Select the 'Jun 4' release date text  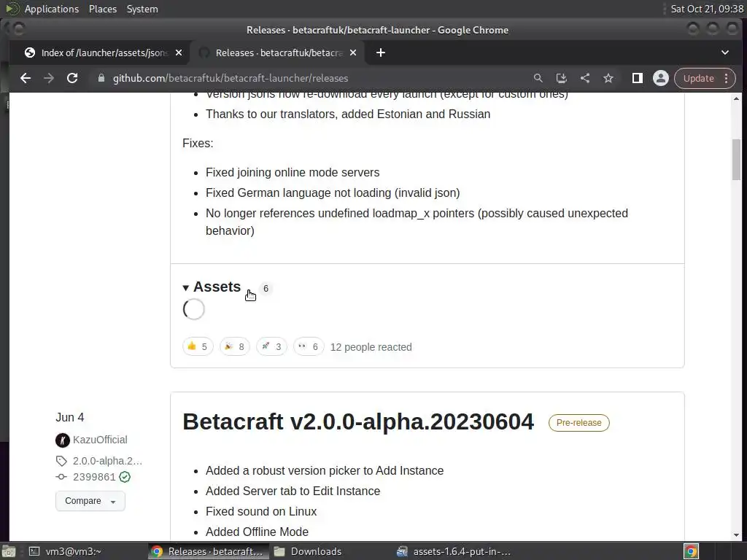pos(69,418)
